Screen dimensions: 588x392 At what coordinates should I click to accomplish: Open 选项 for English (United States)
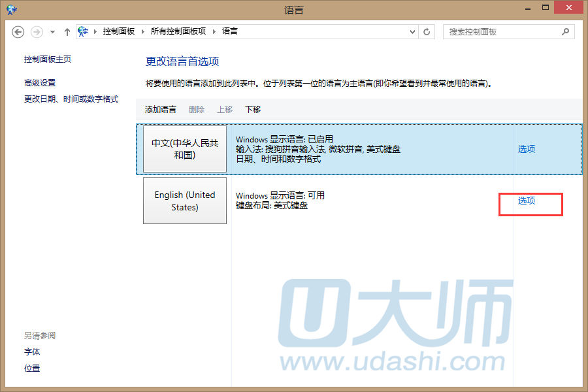point(527,201)
